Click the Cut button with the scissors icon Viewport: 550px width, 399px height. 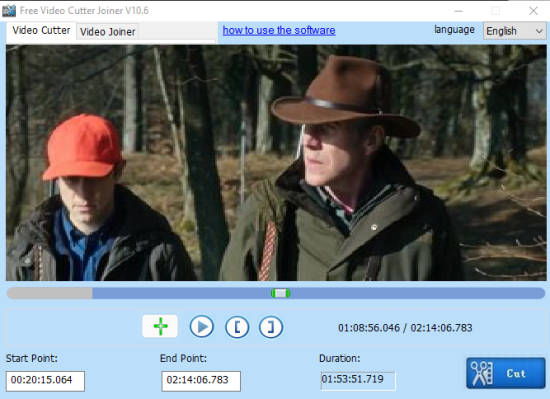506,373
